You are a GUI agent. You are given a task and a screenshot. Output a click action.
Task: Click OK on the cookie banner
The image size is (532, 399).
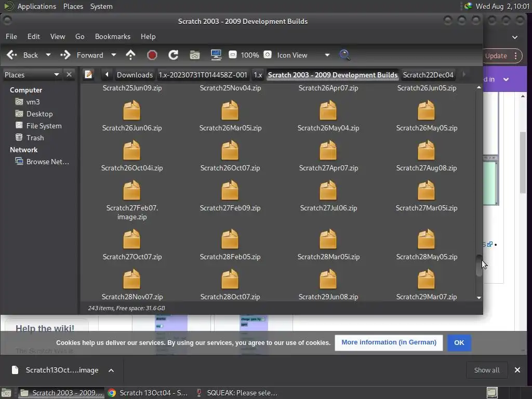click(x=459, y=343)
